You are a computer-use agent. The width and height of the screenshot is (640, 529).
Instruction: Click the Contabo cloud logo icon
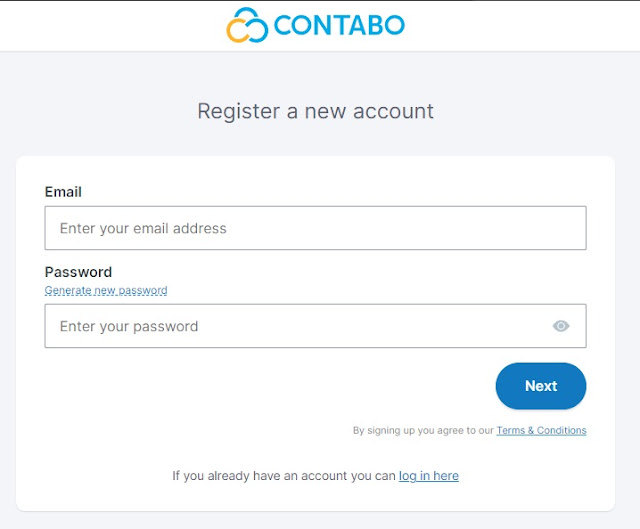tap(247, 26)
